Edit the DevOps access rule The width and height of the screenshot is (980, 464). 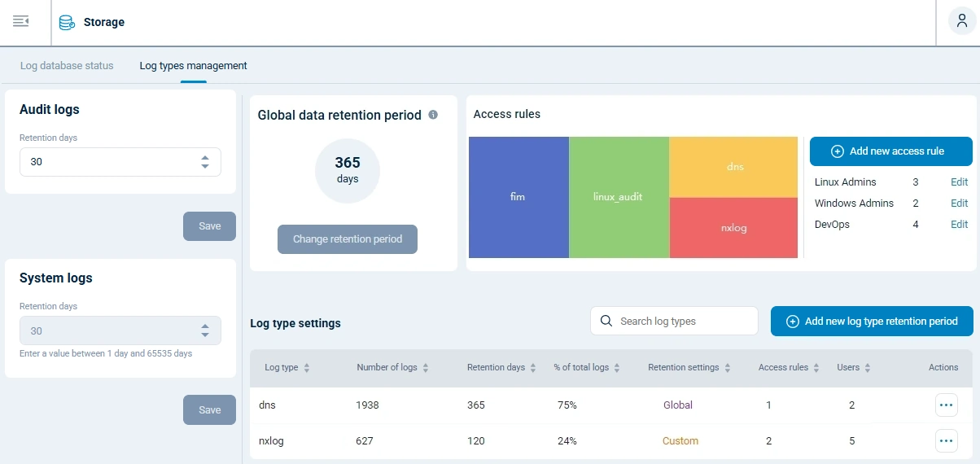coord(959,225)
